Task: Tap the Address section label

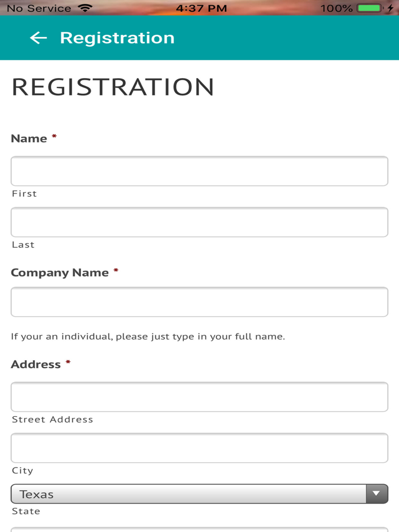Action: 36,364
